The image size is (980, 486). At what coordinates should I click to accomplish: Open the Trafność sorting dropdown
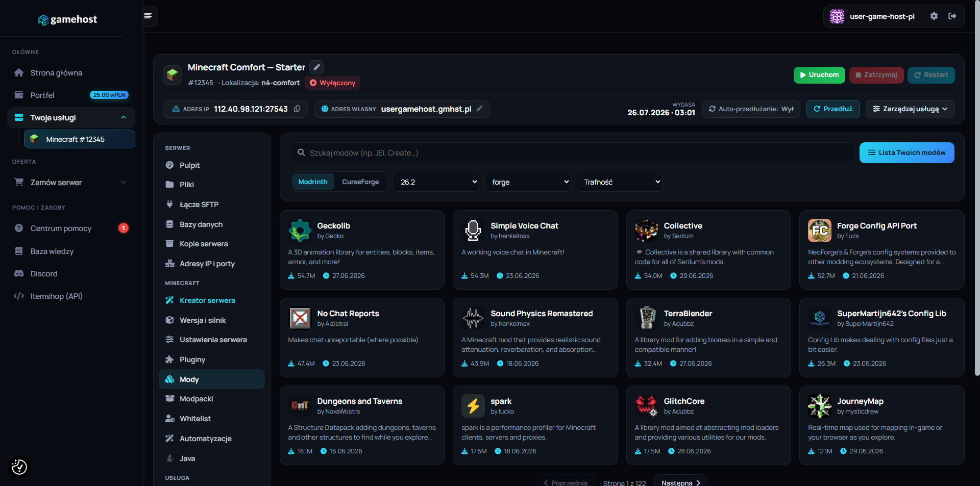click(x=619, y=182)
